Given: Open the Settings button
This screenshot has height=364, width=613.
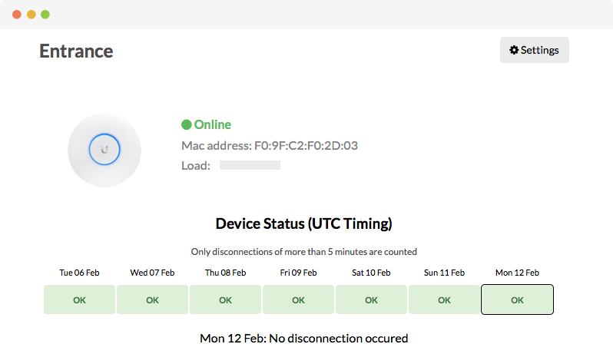Looking at the screenshot, I should click(534, 50).
